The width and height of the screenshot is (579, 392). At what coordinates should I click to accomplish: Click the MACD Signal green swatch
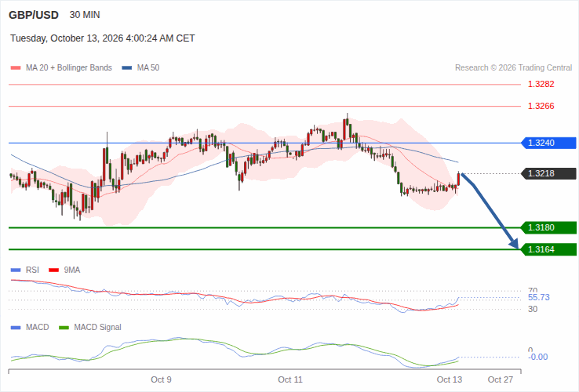pos(64,328)
